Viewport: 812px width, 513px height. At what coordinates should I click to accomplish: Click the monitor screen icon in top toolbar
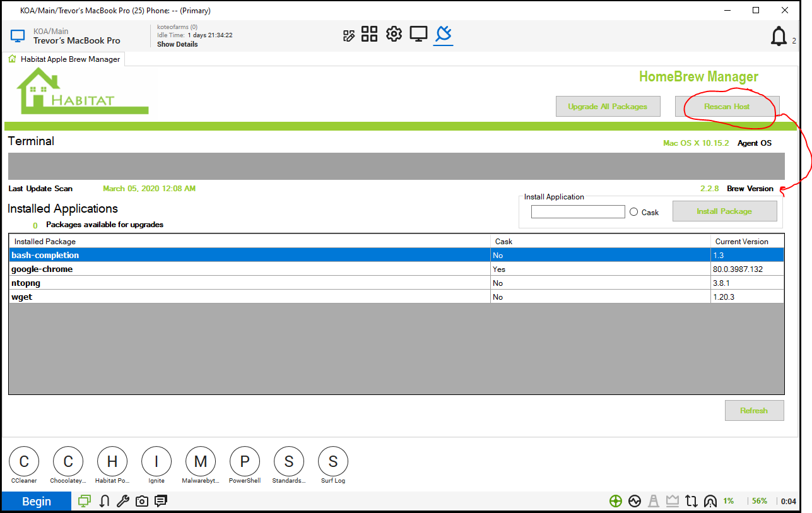418,34
